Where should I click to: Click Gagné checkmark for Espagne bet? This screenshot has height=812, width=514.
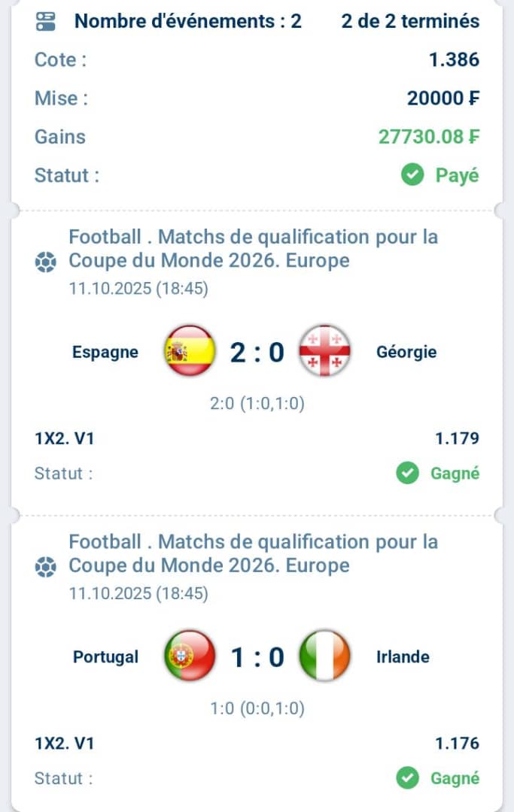point(407,474)
